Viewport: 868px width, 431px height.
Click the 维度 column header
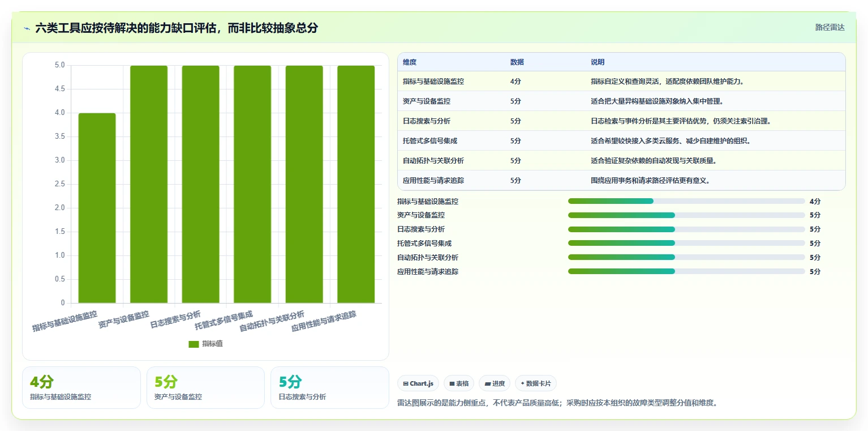point(410,62)
